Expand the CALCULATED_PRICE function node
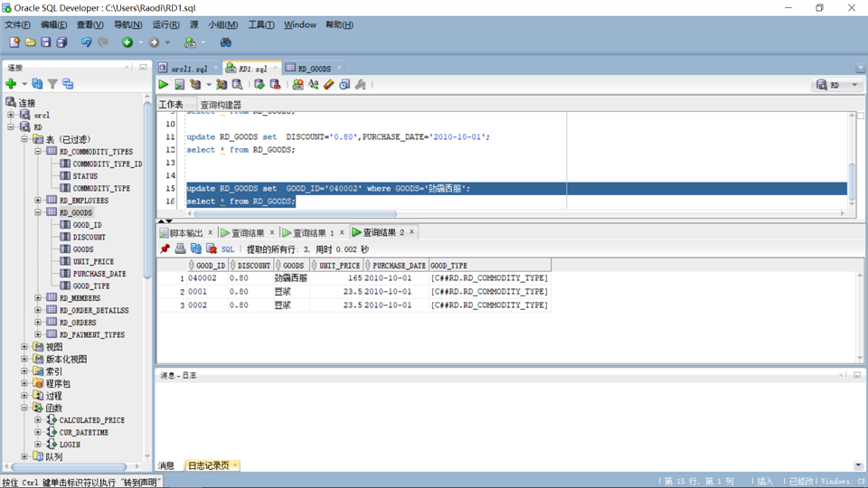Viewport: 868px width, 488px height. (38, 420)
